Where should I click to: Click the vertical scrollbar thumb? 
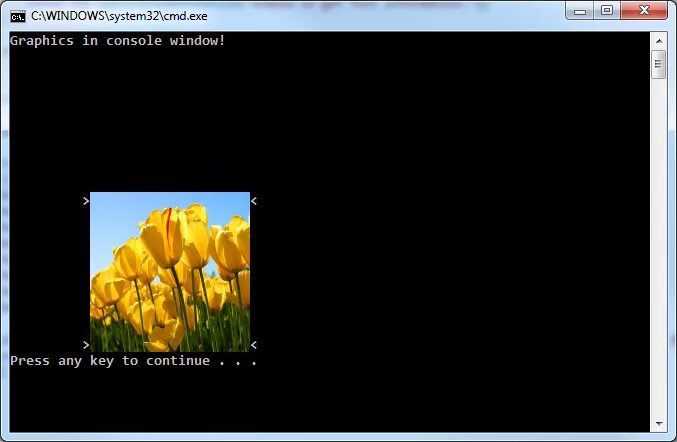coord(659,64)
